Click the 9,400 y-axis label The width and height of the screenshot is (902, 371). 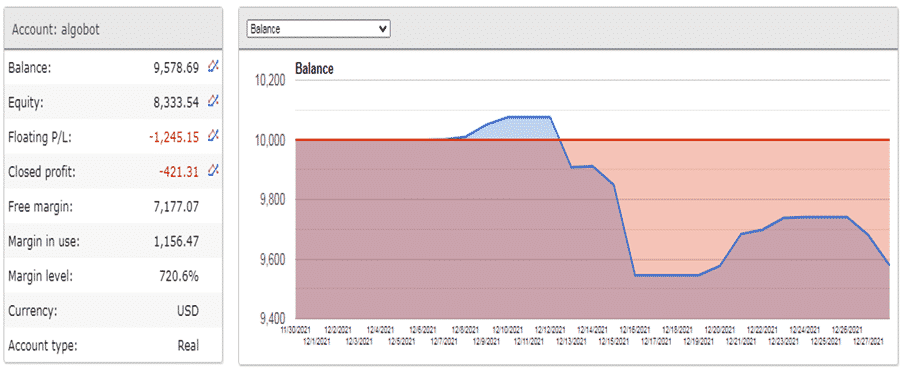(x=272, y=318)
